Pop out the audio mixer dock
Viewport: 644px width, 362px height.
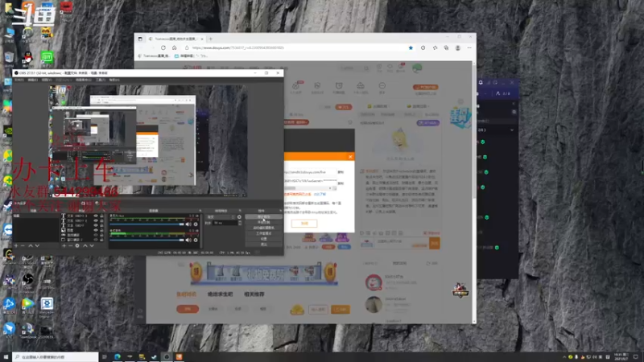[200, 211]
